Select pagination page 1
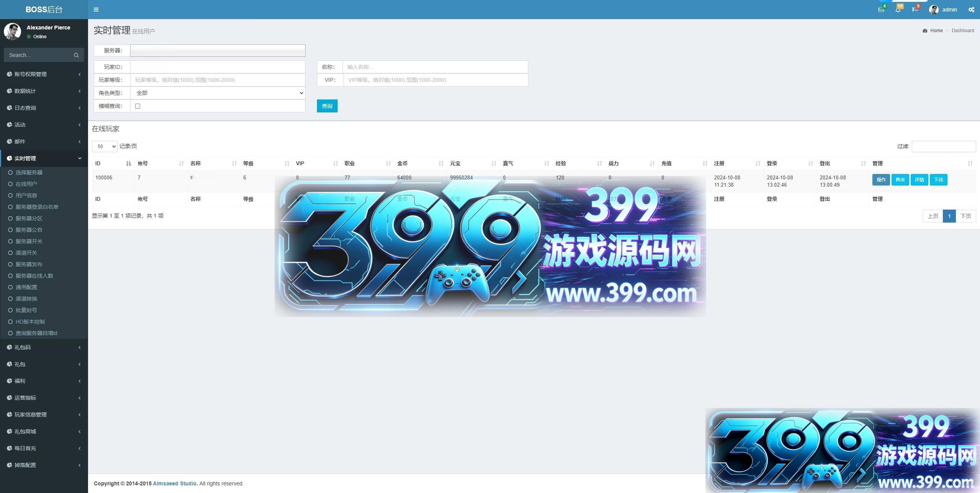The image size is (980, 493). 949,216
